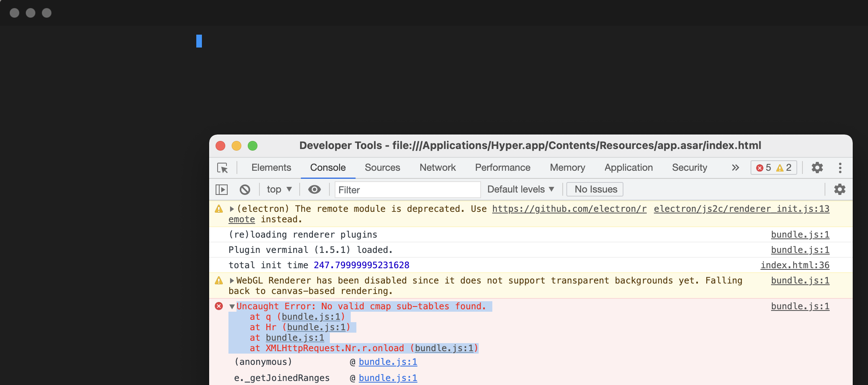Viewport: 868px width, 385px height.
Task: Switch to the Network tab
Action: coord(437,168)
